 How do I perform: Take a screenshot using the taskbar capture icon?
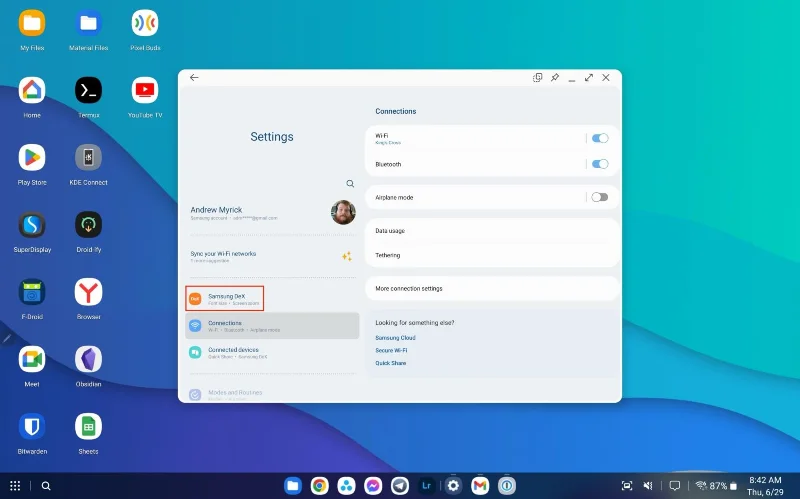tap(627, 486)
